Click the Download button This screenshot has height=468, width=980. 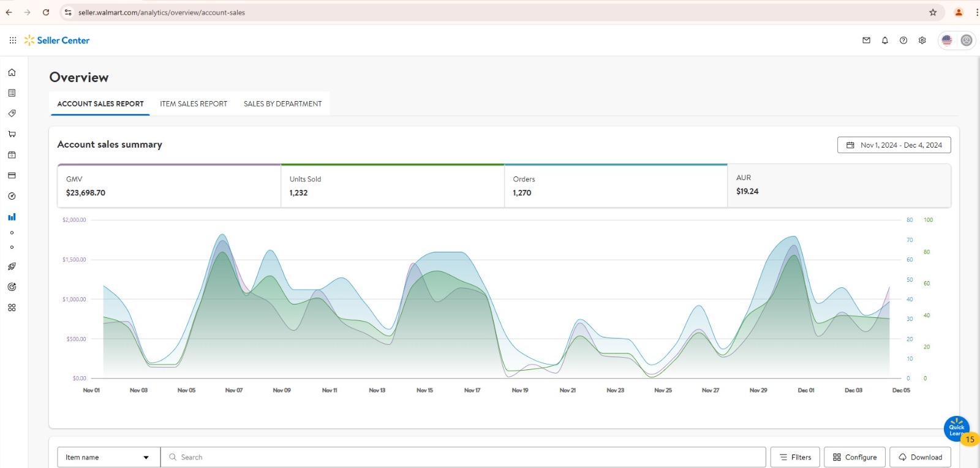[x=920, y=457]
